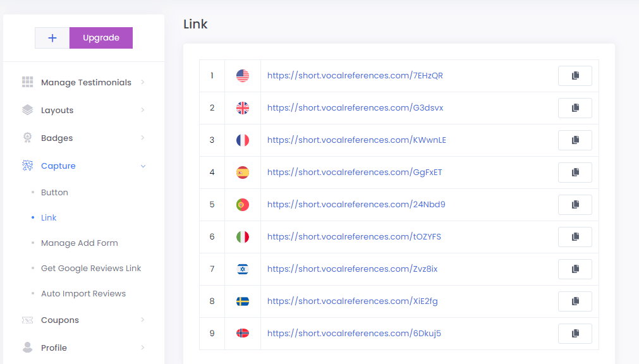Click row number 5 cell

pos(212,204)
